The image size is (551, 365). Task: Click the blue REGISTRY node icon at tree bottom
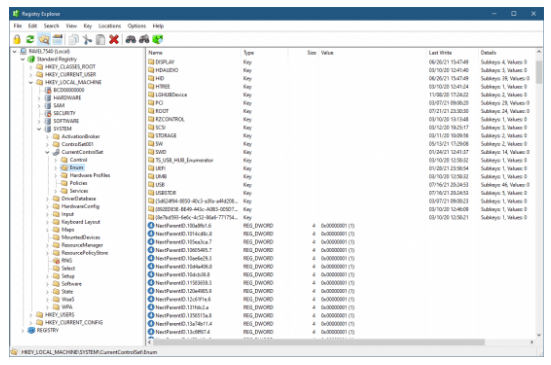pyautogui.click(x=31, y=330)
